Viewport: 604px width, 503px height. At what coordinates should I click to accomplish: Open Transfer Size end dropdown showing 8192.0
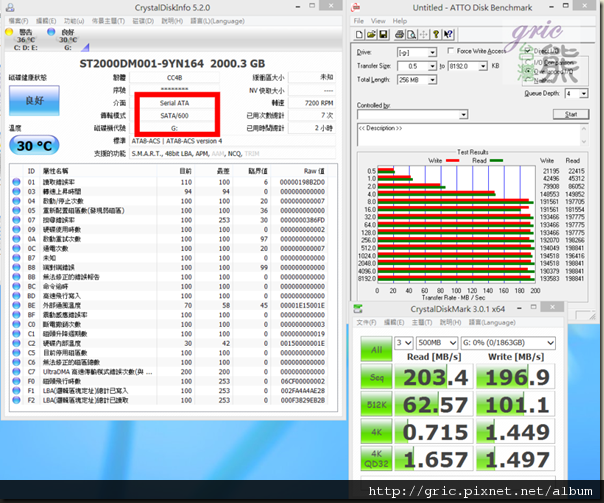483,66
